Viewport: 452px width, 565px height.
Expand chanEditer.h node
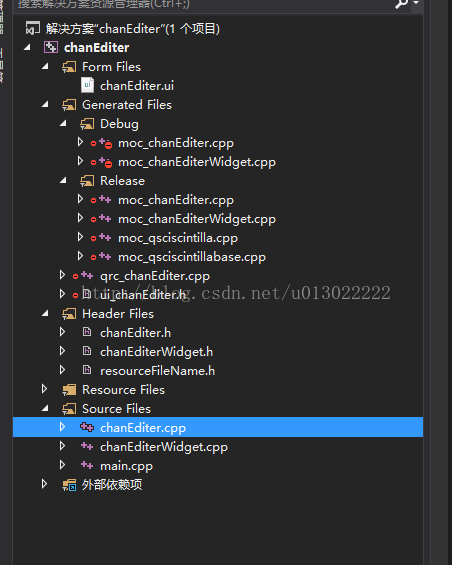tap(62, 332)
